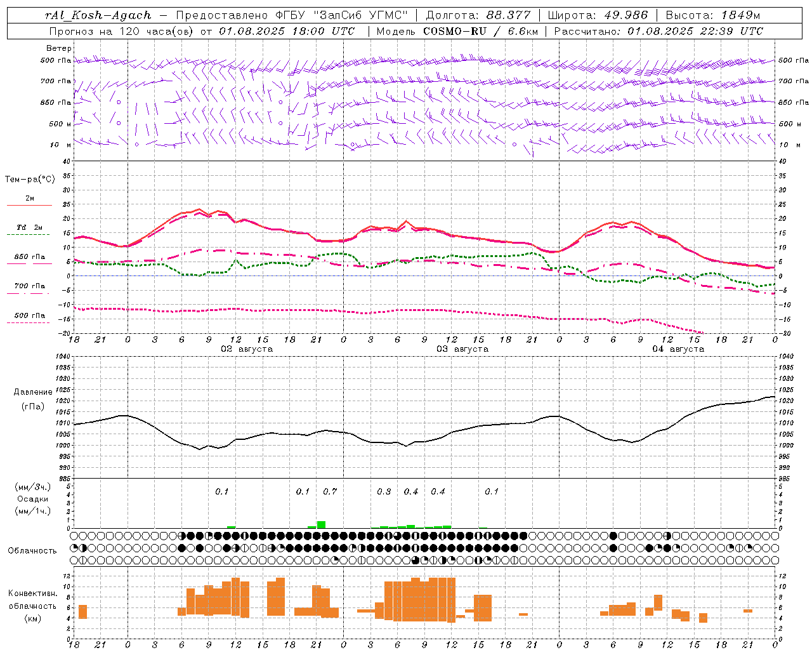Click the longitude value Долгота: 88.377

478,15
